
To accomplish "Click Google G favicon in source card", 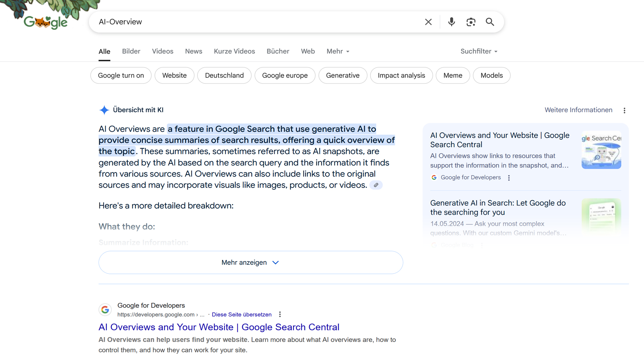I will pos(434,177).
